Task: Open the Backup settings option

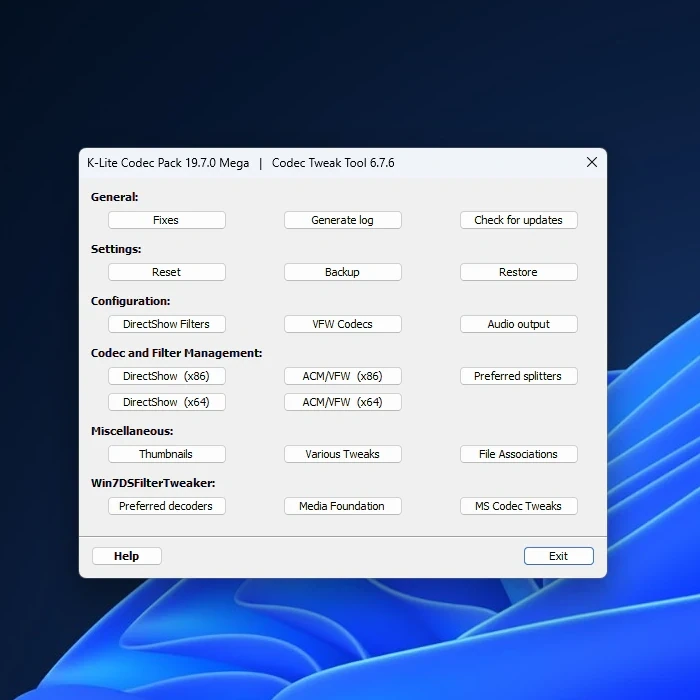Action: pyautogui.click(x=342, y=272)
